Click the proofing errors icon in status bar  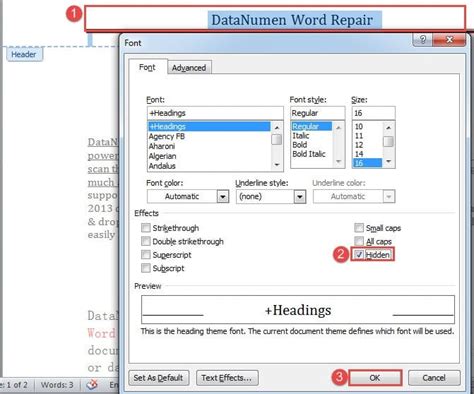point(92,385)
